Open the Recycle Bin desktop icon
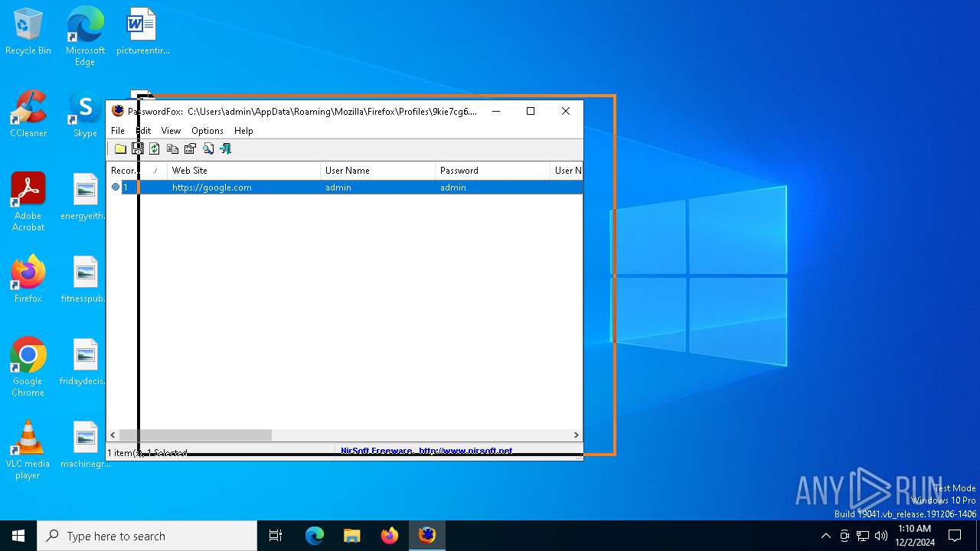 pos(28,32)
